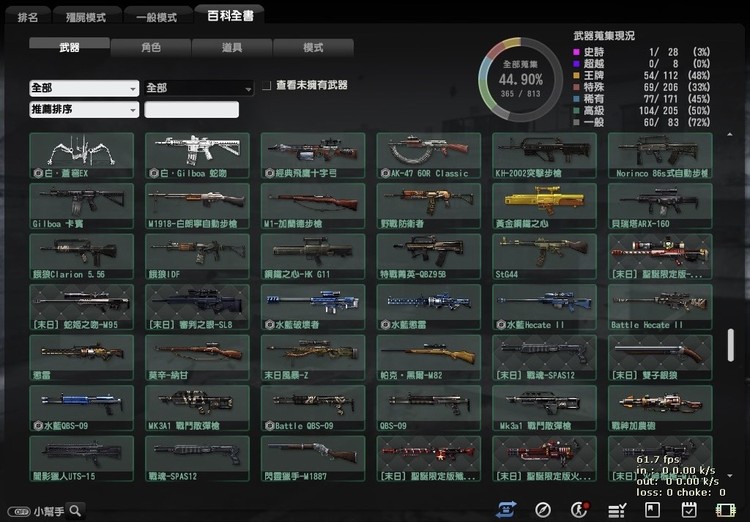Select the 閃靈獵手-M1887 card
The width and height of the screenshot is (750, 522).
click(313, 458)
